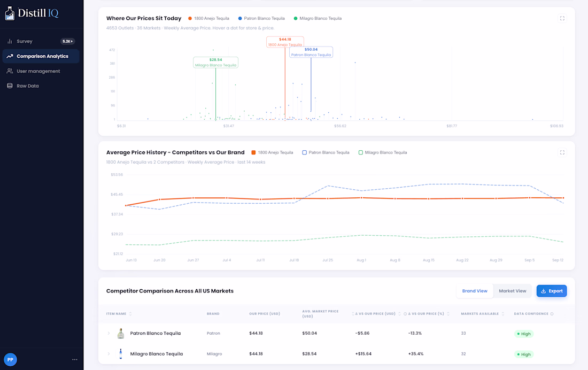Click the Brand column header
This screenshot has height=370, width=588.
[x=213, y=314]
